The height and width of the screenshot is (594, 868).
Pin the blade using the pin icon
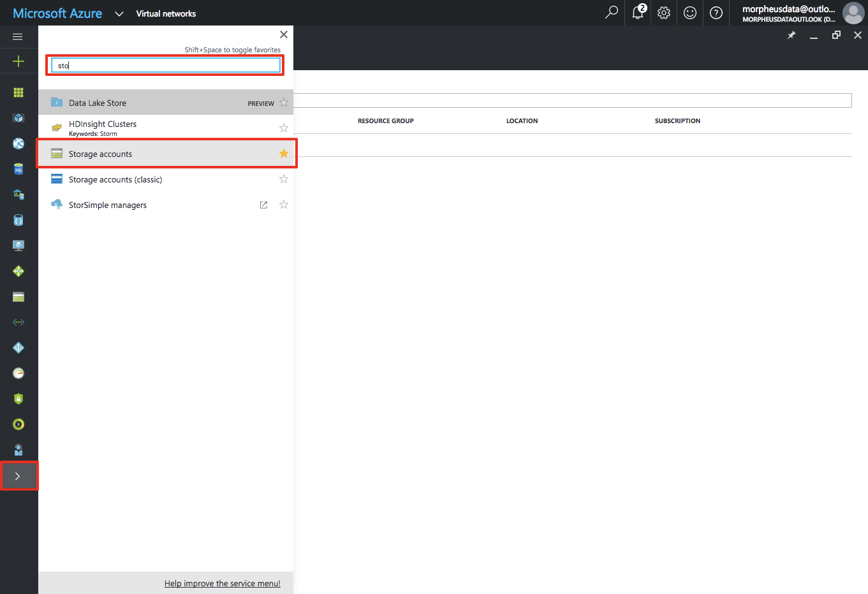(x=791, y=35)
